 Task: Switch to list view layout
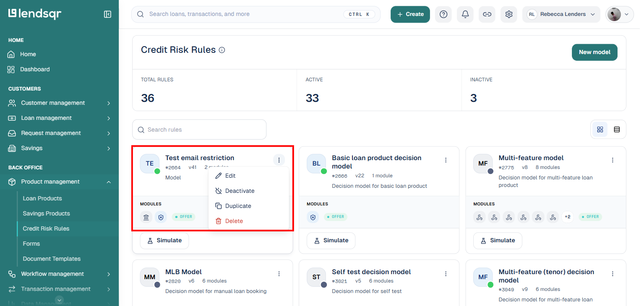point(617,130)
